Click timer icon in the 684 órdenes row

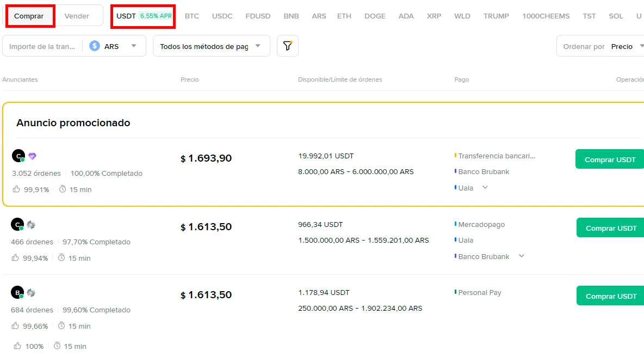pos(61,326)
